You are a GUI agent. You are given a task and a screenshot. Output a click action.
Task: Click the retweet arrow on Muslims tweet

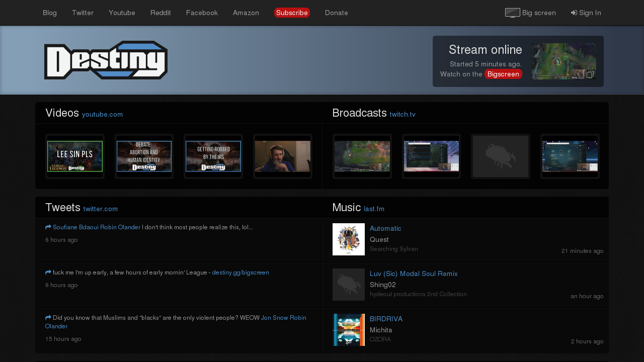click(48, 318)
